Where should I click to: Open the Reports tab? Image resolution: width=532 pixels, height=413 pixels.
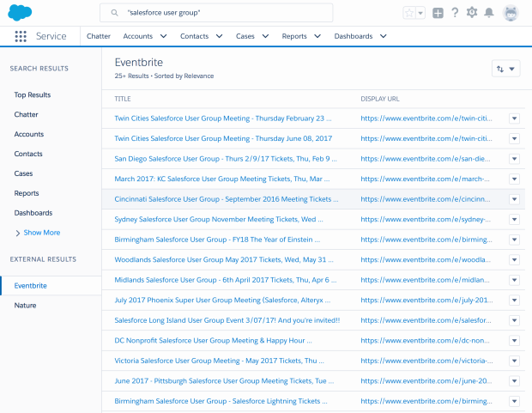pyautogui.click(x=294, y=36)
